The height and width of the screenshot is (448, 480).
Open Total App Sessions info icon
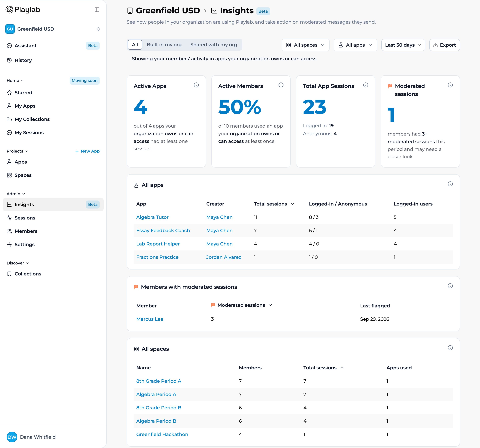coord(365,85)
